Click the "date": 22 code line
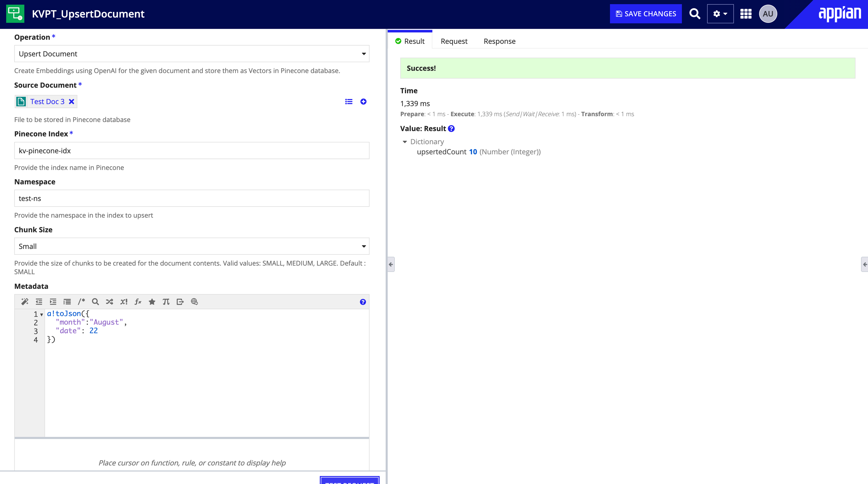 pyautogui.click(x=76, y=331)
